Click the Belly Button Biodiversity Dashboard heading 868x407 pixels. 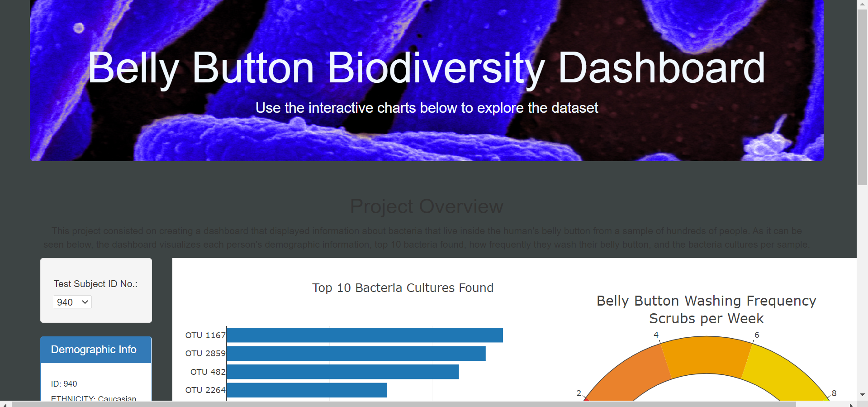(x=427, y=68)
